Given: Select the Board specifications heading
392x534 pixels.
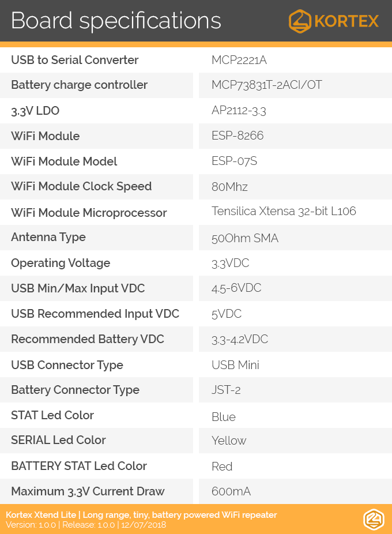Looking at the screenshot, I should (116, 21).
